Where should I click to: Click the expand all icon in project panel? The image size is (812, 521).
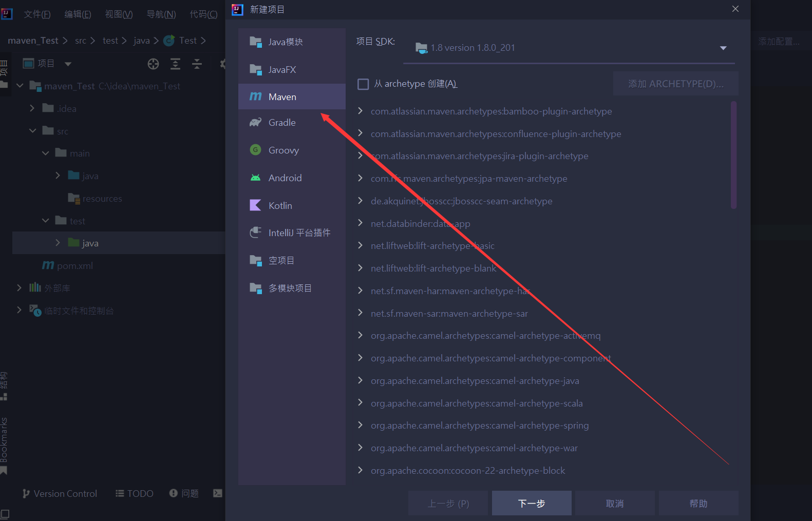(x=175, y=64)
